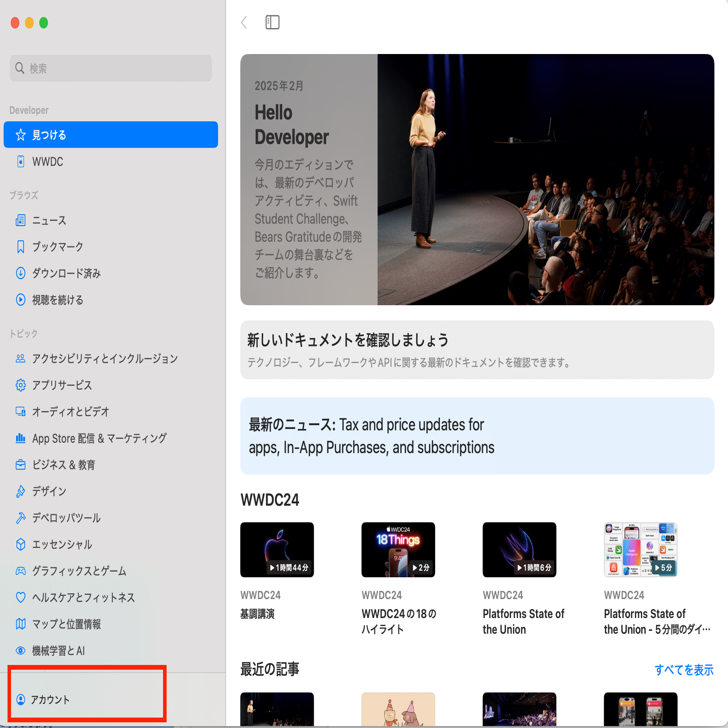Click the グラフィックスとゲーム controller icon
This screenshot has height=728, width=728.
point(21,571)
